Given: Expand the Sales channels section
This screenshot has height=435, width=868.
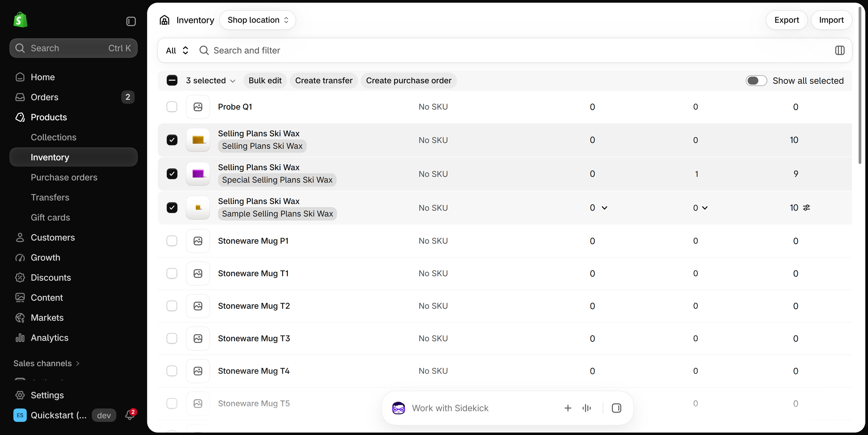Looking at the screenshot, I should click(x=46, y=363).
